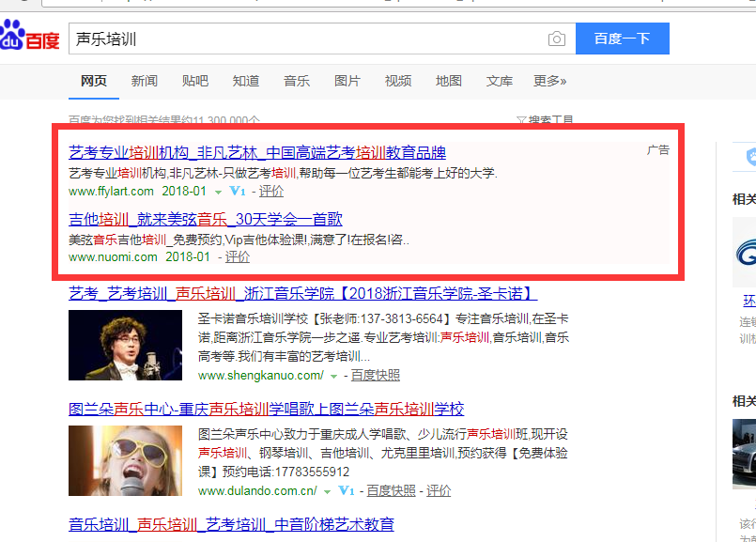Open camera image search in search box
This screenshot has width=756, height=542.
[557, 39]
